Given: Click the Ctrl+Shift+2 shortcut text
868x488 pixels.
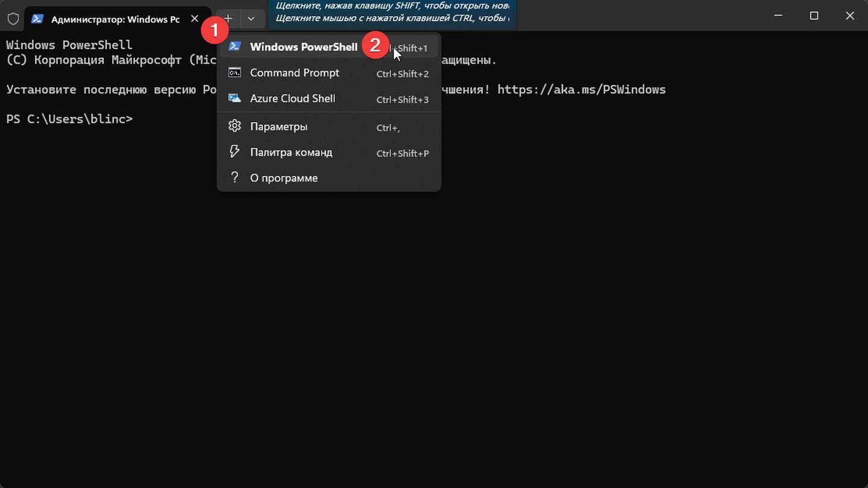Looking at the screenshot, I should tap(403, 74).
